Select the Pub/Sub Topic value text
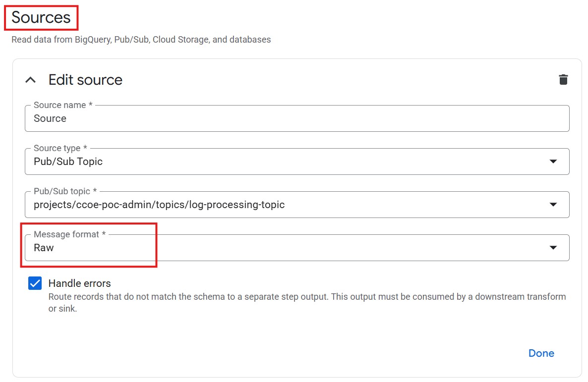This screenshot has height=382, width=588. pyautogui.click(x=68, y=162)
